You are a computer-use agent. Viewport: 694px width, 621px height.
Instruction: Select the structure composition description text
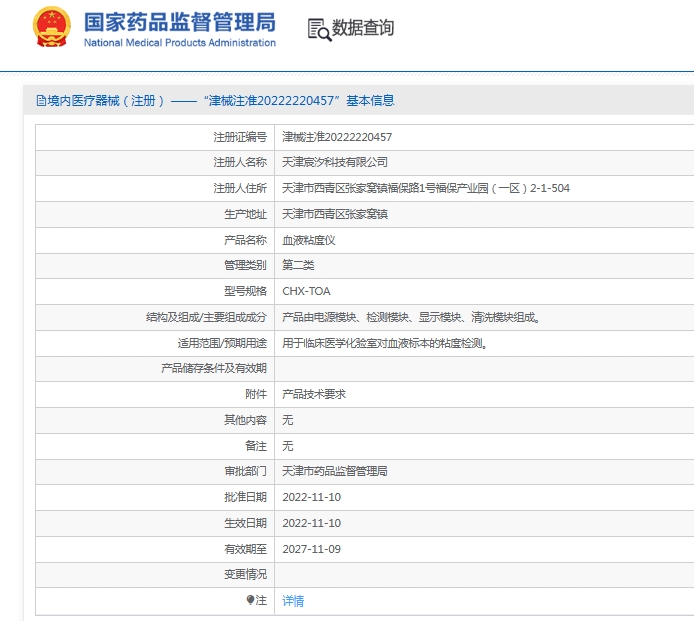411,317
